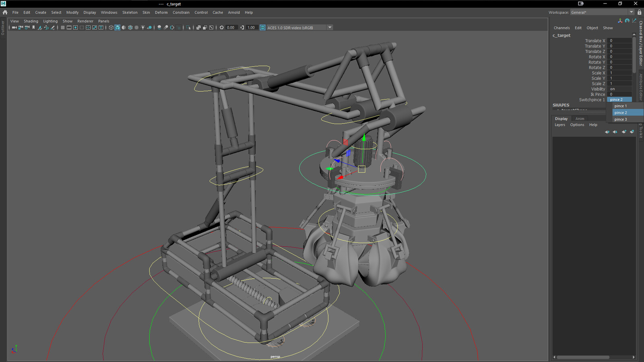
Task: Click the workspace lock icon
Action: point(640,12)
